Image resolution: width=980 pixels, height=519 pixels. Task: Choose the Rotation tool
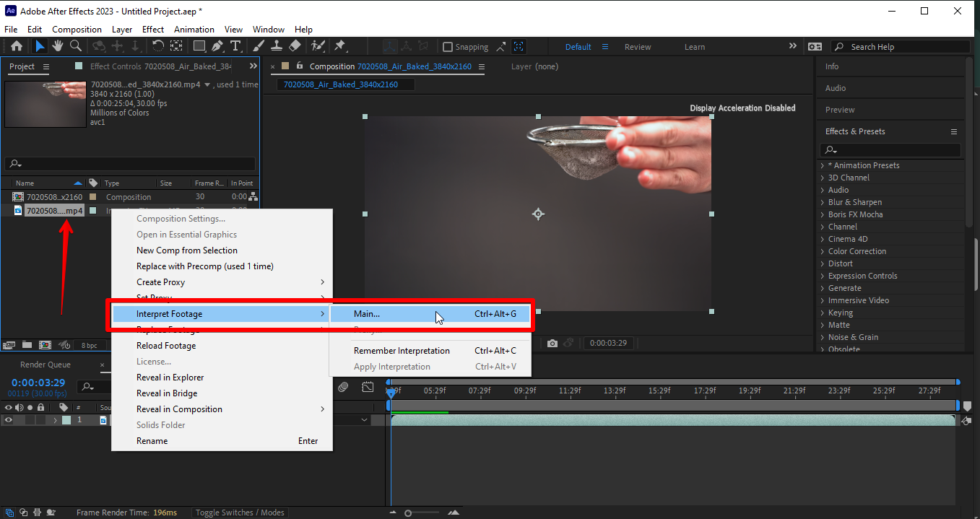click(159, 46)
